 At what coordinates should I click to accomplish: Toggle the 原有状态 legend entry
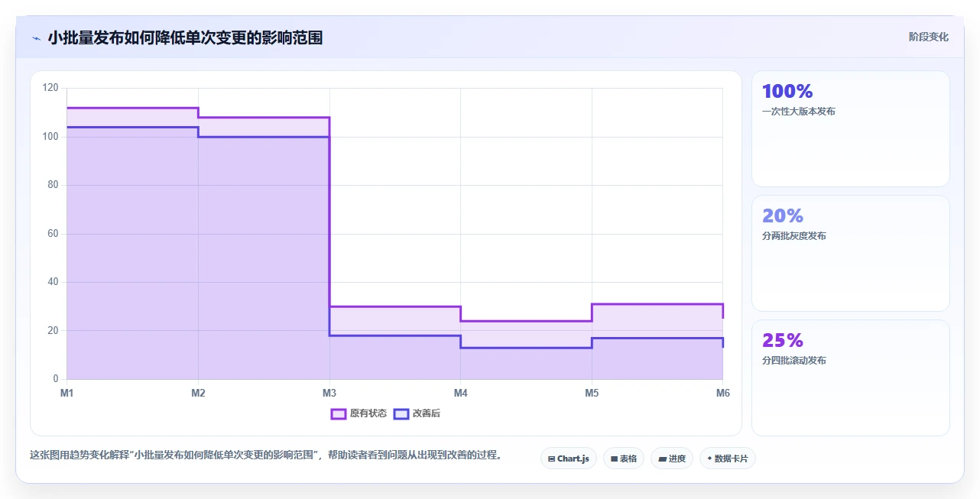(x=359, y=413)
